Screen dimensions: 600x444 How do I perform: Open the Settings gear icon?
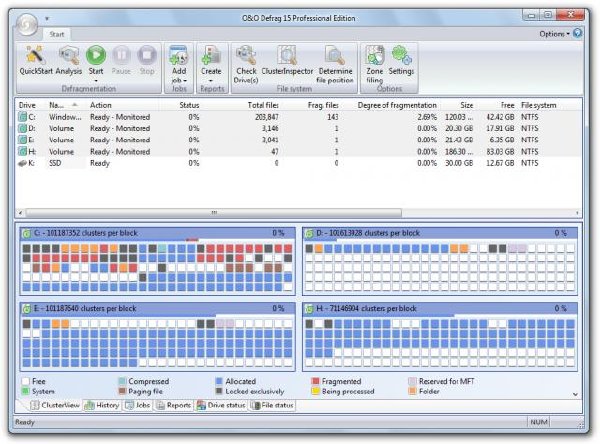401,55
